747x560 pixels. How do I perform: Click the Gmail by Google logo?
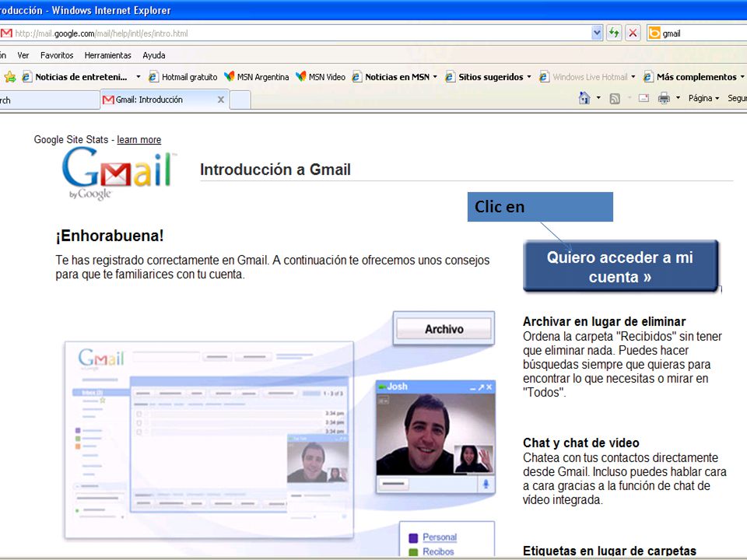119,173
